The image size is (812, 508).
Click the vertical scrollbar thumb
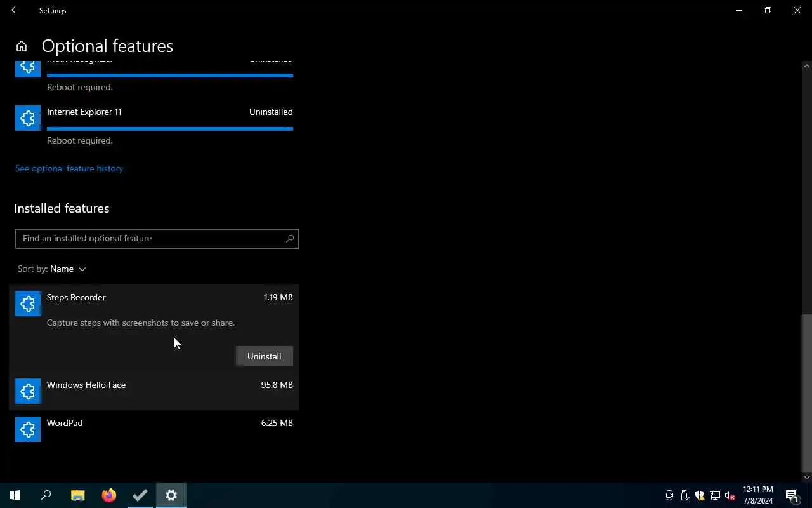[806, 392]
